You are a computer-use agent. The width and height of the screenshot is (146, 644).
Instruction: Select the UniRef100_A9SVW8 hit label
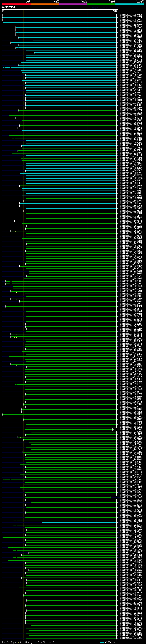(x=131, y=70)
